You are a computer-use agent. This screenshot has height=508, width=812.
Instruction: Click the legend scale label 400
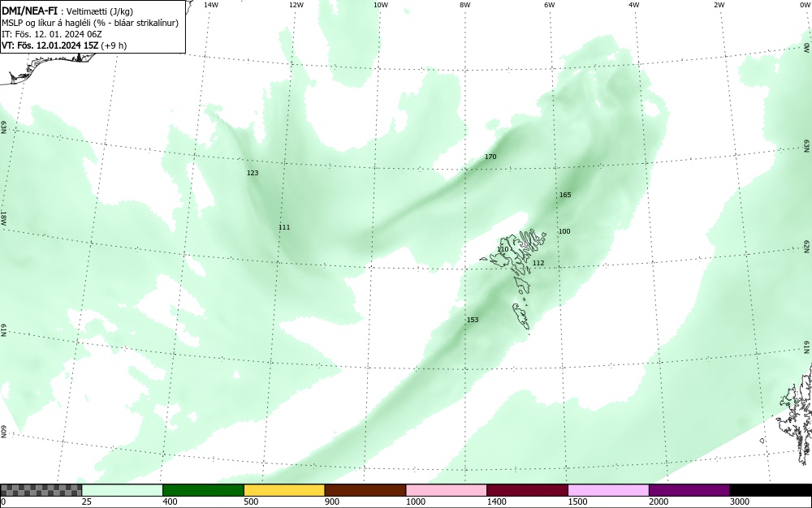(x=170, y=502)
